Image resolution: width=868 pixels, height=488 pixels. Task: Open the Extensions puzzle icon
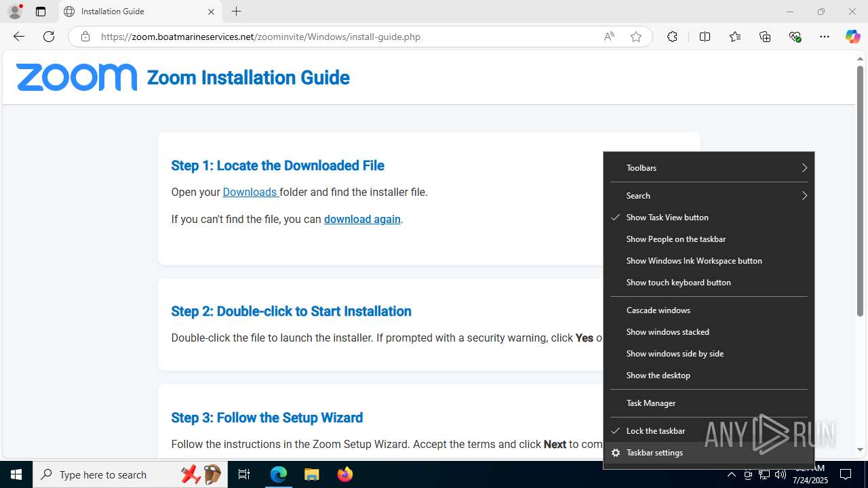(672, 37)
